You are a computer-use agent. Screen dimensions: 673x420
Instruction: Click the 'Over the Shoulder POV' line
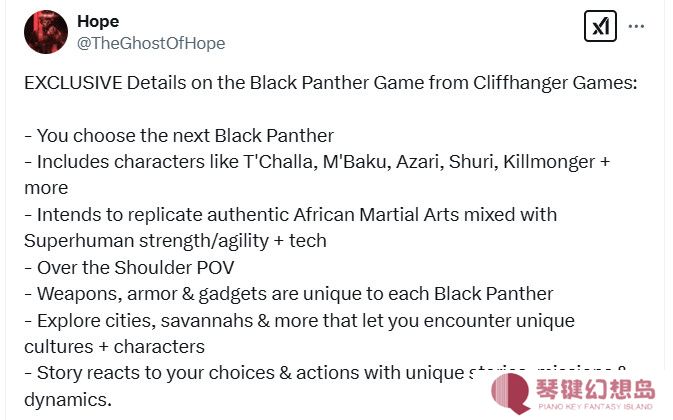[129, 268]
